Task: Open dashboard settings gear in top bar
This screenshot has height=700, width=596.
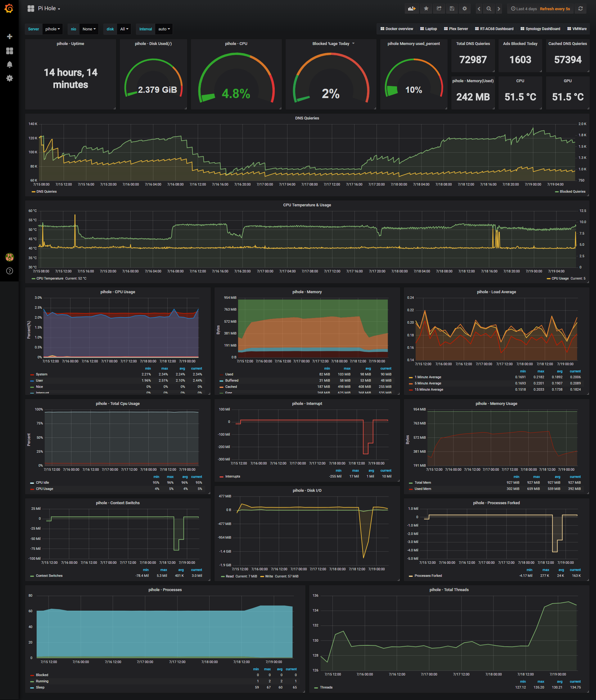Action: (x=465, y=9)
